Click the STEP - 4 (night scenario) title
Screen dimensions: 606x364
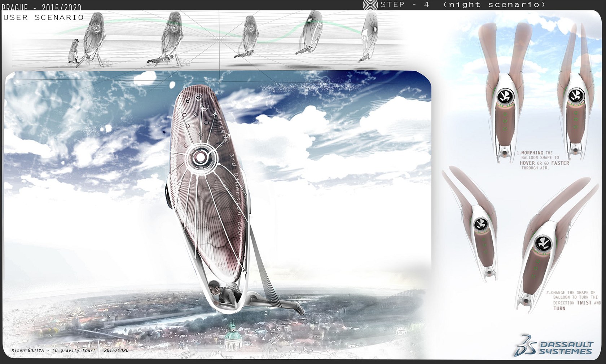coord(463,5)
